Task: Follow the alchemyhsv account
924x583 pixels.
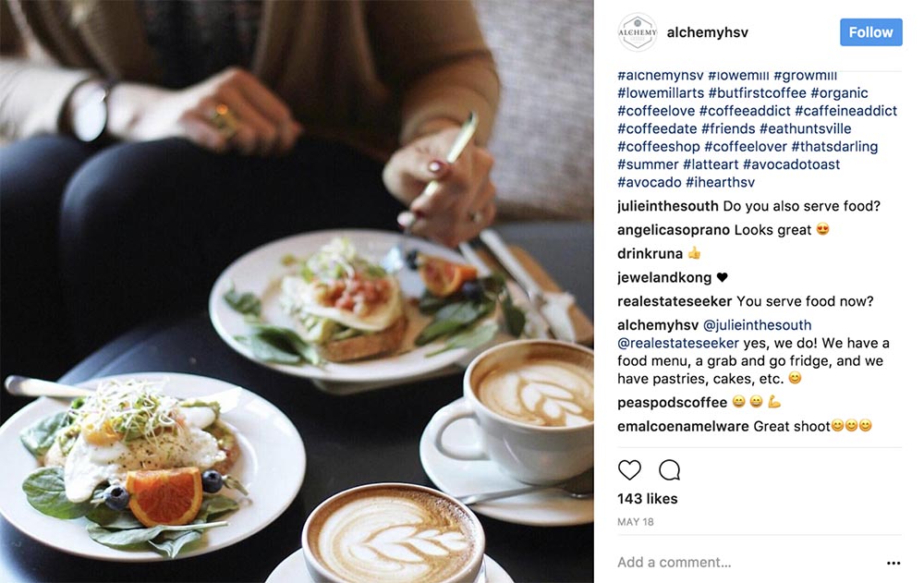Action: 871,32
